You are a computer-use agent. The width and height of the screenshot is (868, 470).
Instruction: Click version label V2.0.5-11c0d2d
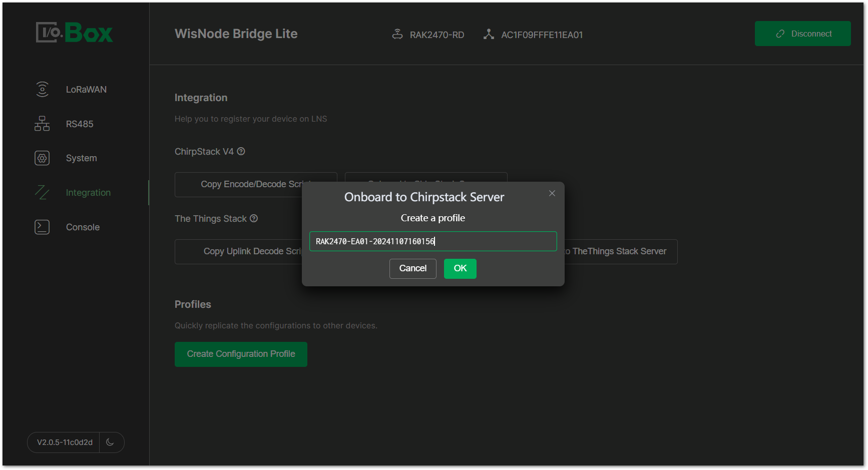pos(65,442)
